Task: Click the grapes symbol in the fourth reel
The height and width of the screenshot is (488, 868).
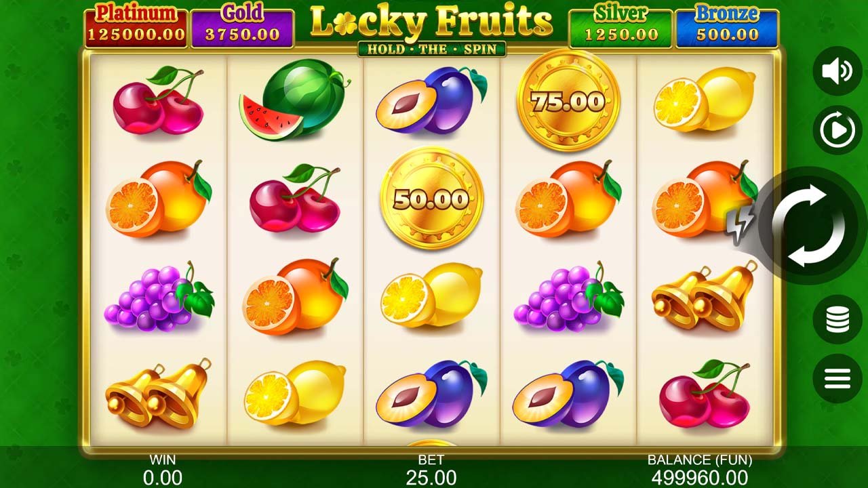Action: pos(568,296)
